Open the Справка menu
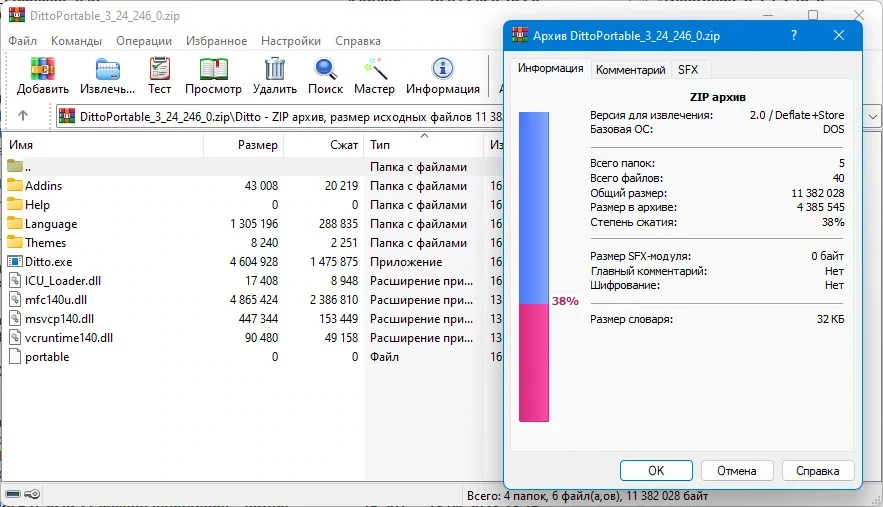 pos(358,41)
